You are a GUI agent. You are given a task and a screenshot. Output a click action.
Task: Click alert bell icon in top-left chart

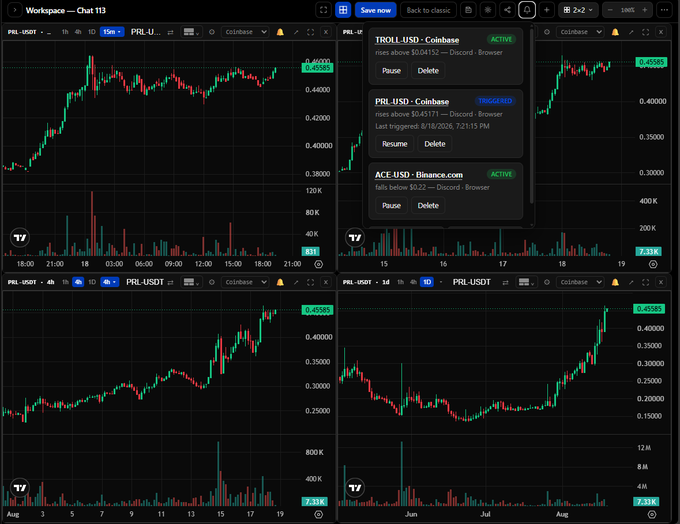[280, 32]
